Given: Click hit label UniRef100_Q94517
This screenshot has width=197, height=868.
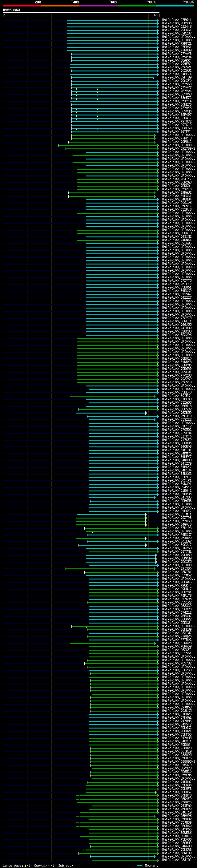Looking at the screenshot, I should (x=177, y=487).
